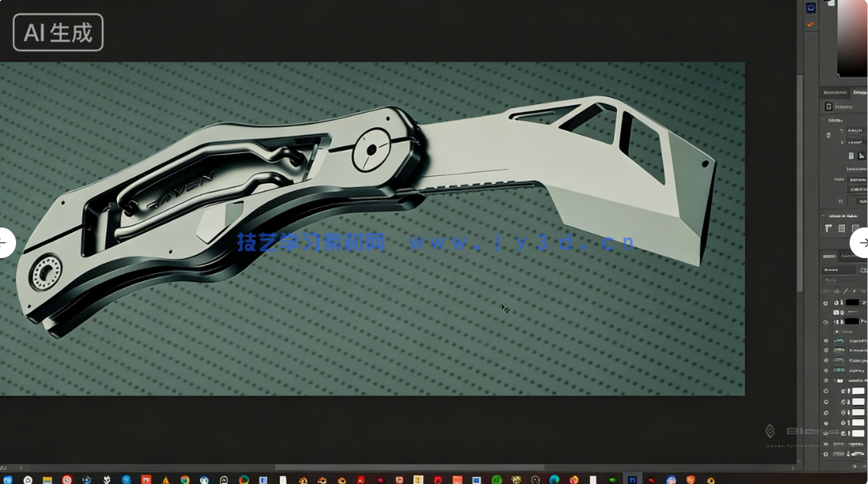Toggle visibility of the topmost layer

pos(825,302)
